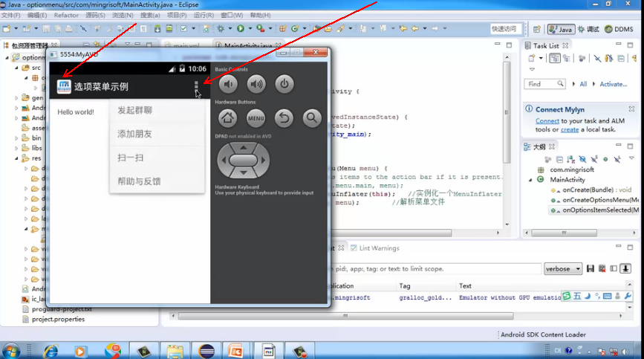Switch to the MainActivity.java editor tab
The height and width of the screenshot is (359, 644).
point(248,45)
